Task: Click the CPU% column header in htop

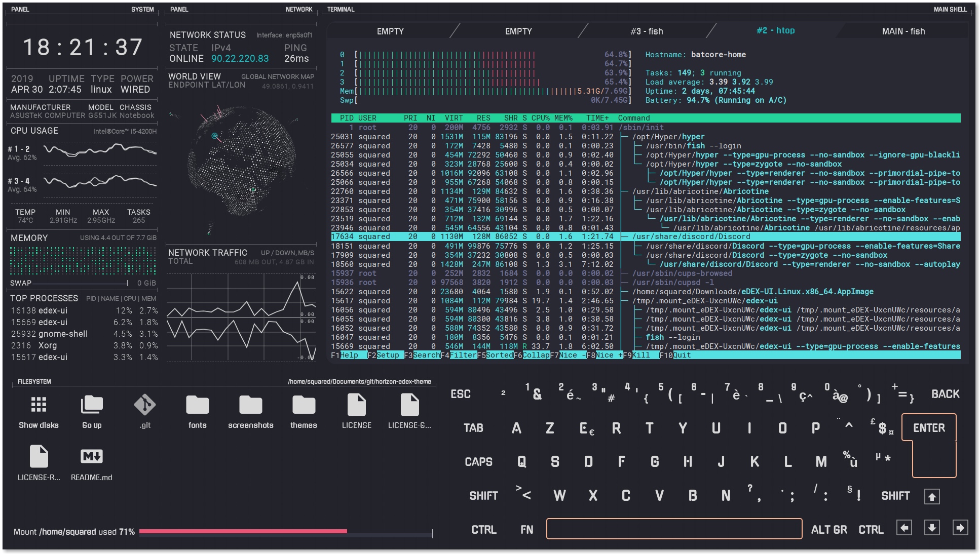Action: tap(540, 118)
